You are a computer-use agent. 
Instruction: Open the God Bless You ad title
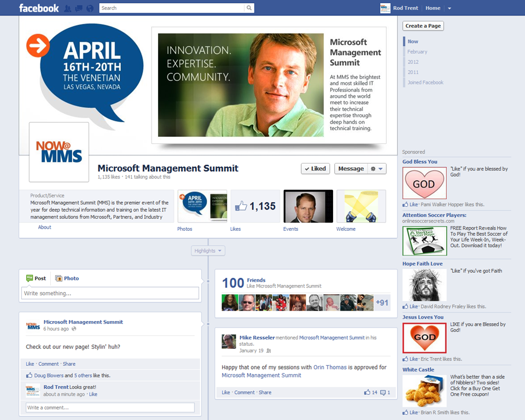(x=420, y=162)
